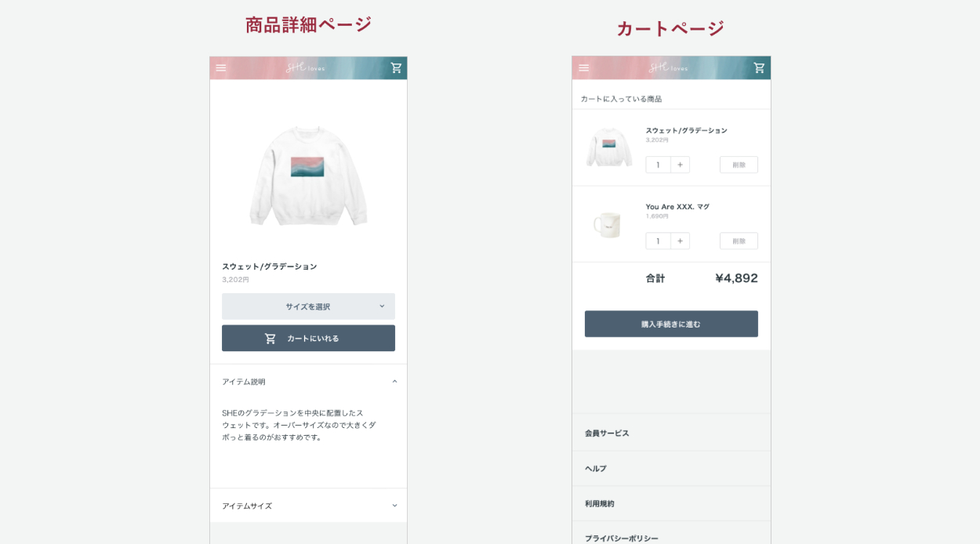Click the mug thumbnail in cart

point(608,224)
